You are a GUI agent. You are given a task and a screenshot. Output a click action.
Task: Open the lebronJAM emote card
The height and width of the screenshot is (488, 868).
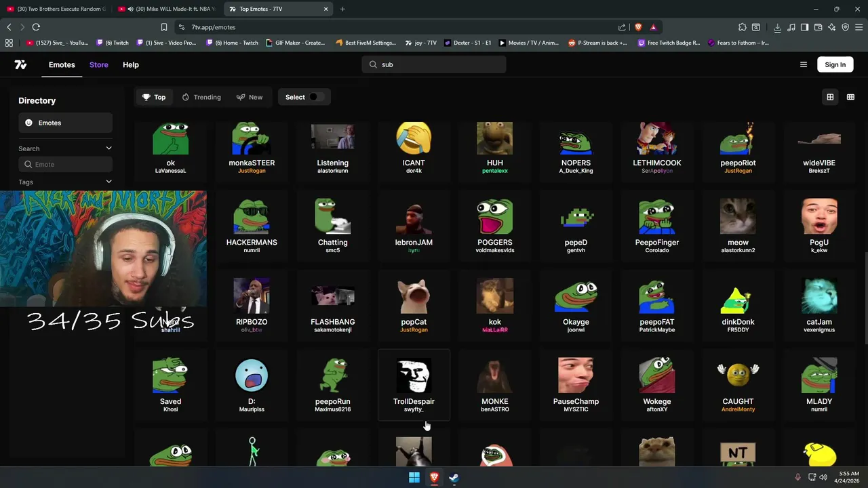414,226
